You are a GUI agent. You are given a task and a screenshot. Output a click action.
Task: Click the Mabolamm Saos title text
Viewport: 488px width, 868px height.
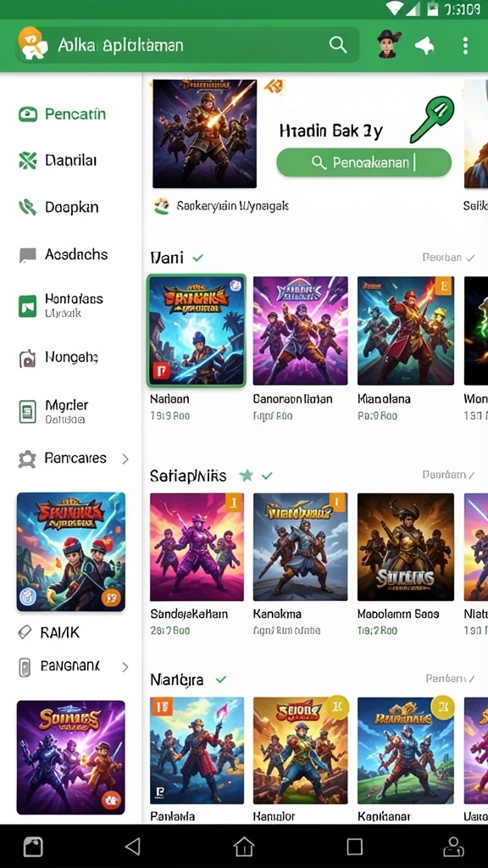(x=398, y=614)
